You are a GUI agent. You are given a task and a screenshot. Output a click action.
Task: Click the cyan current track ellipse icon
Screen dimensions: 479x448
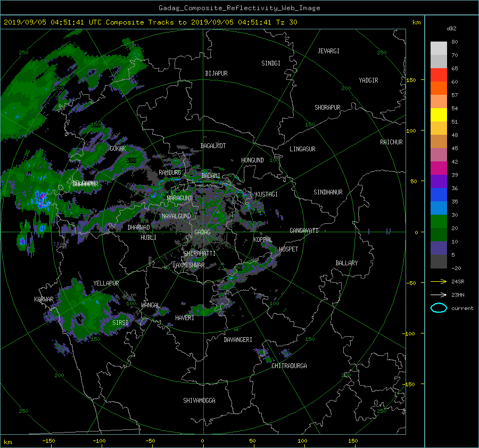(x=439, y=308)
